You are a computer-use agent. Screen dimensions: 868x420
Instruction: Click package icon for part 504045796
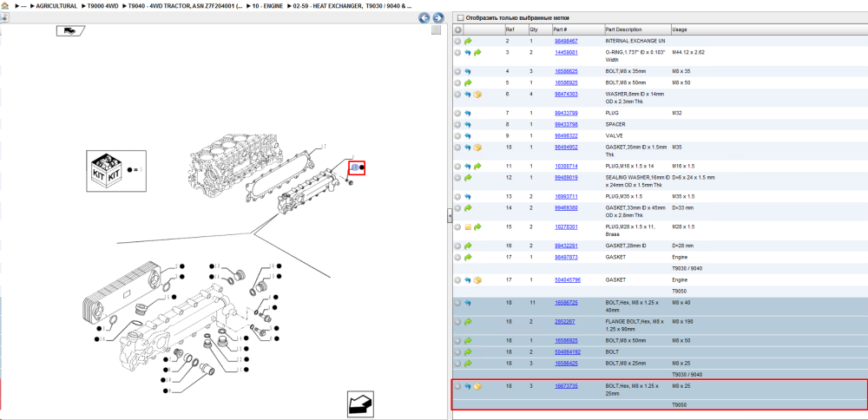(477, 280)
